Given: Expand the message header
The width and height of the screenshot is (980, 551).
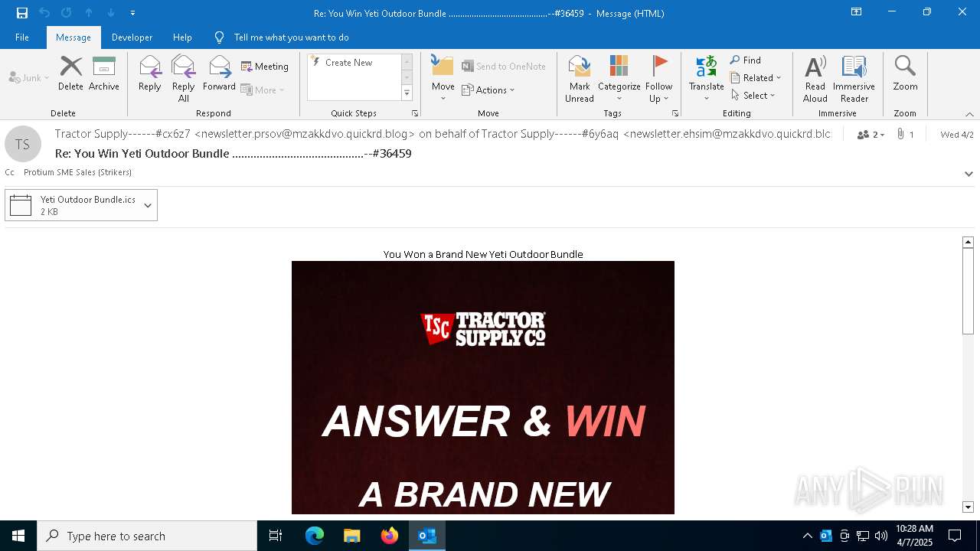Looking at the screenshot, I should tap(969, 174).
